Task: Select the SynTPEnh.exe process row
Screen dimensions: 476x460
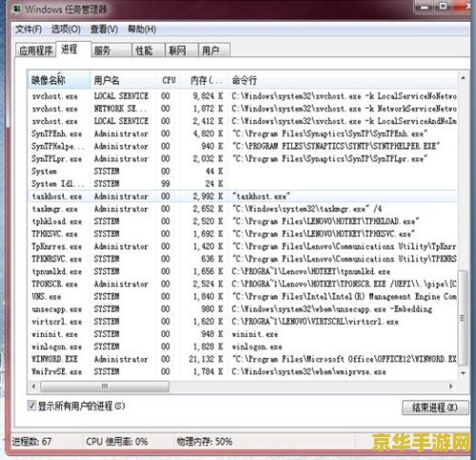Action: [x=243, y=133]
